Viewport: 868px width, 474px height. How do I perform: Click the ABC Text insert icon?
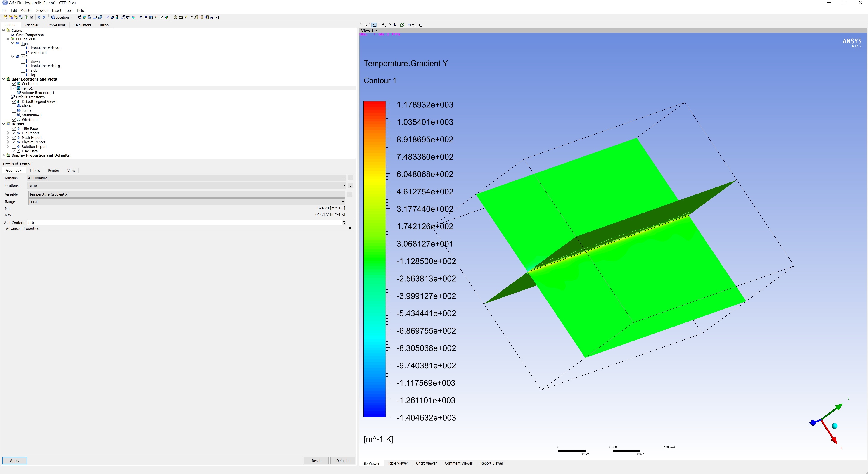point(107,17)
